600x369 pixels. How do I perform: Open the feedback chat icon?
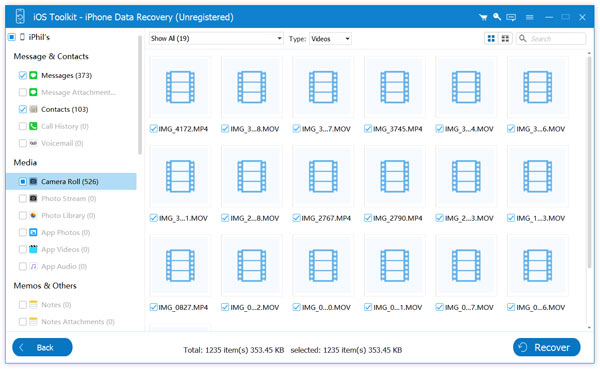[x=511, y=17]
